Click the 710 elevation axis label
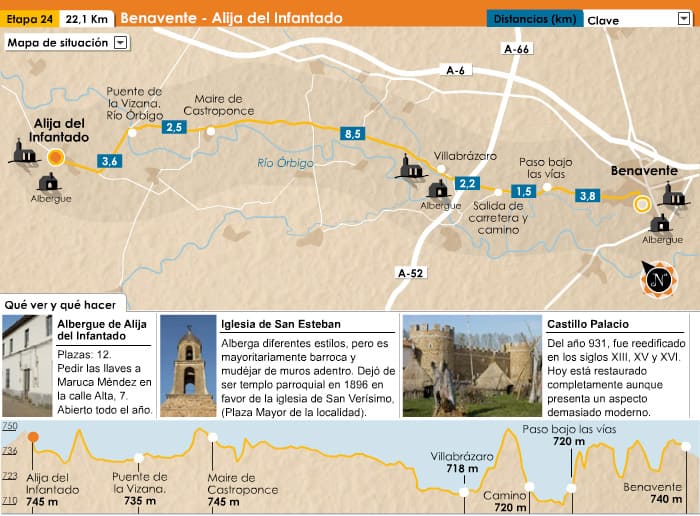Screen dimensions: 700x516 9,500
